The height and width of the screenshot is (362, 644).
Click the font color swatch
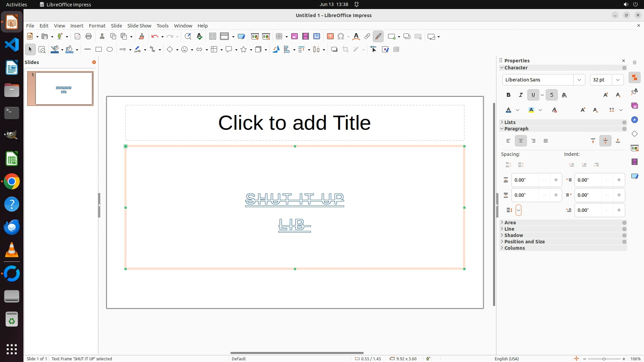tap(508, 110)
